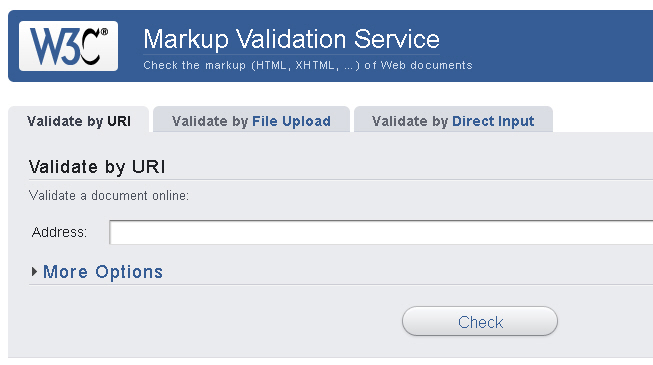Select the Validate by Direct Input tab
This screenshot has height=365, width=653.
(x=453, y=121)
